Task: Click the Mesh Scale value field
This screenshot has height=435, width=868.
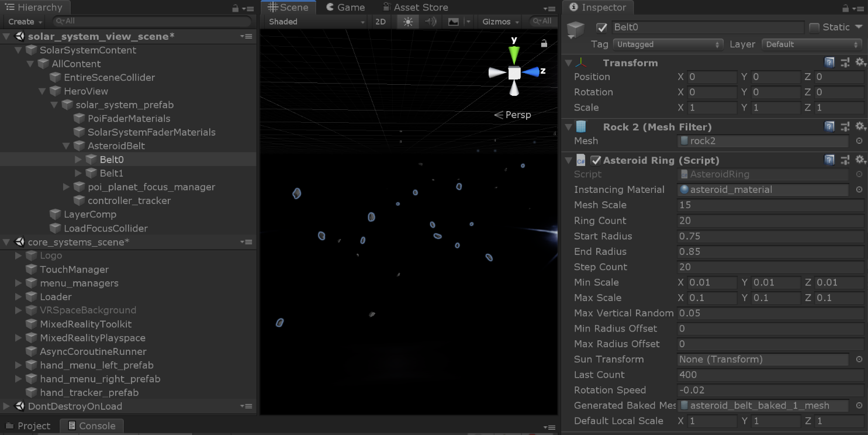Action: click(770, 205)
